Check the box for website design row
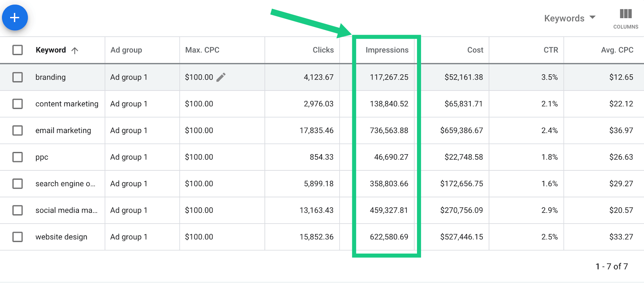The height and width of the screenshot is (283, 644). [18, 237]
